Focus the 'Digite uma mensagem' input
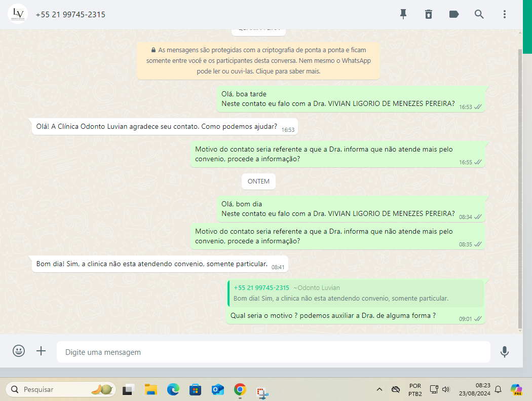This screenshot has width=532, height=401. (x=274, y=352)
